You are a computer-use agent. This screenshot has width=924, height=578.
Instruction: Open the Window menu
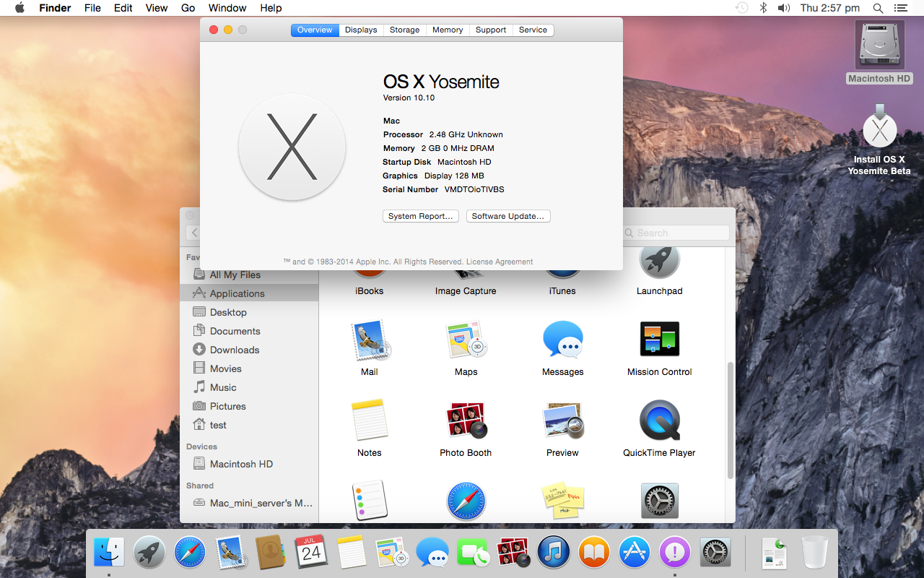click(x=227, y=8)
